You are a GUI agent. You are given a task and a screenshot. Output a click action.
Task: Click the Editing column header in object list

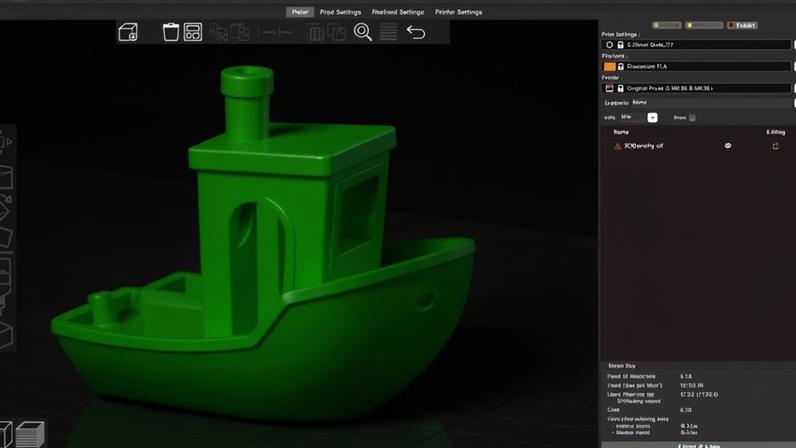(x=775, y=132)
